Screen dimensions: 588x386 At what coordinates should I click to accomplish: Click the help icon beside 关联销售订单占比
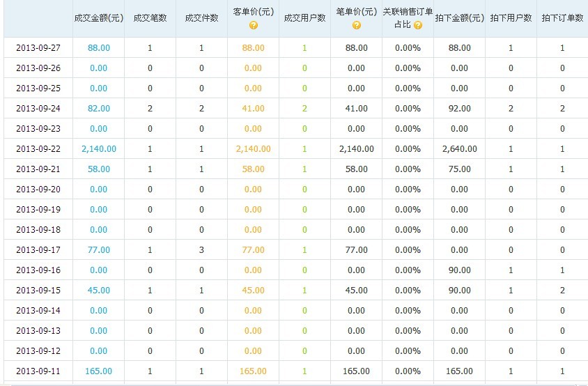coord(418,25)
